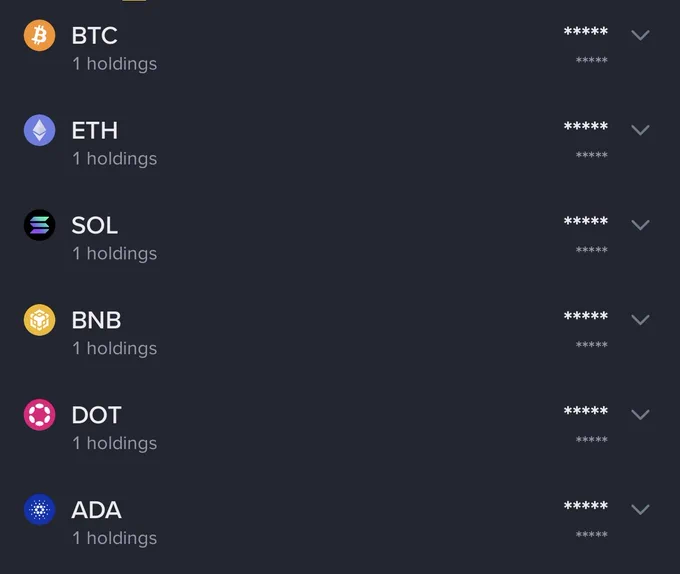Click the '1 holdings' text under ADA
The width and height of the screenshot is (680, 574).
pos(114,538)
